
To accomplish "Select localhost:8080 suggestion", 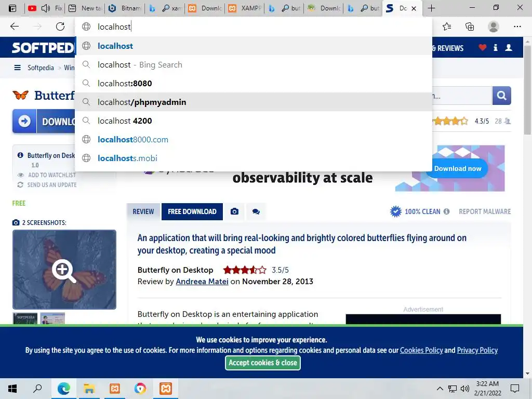I will click(254, 83).
